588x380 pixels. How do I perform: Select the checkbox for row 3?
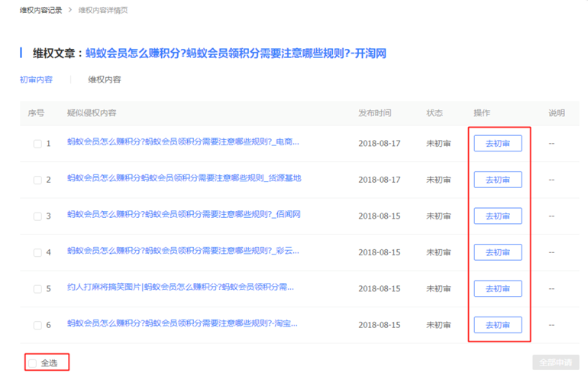pyautogui.click(x=37, y=216)
